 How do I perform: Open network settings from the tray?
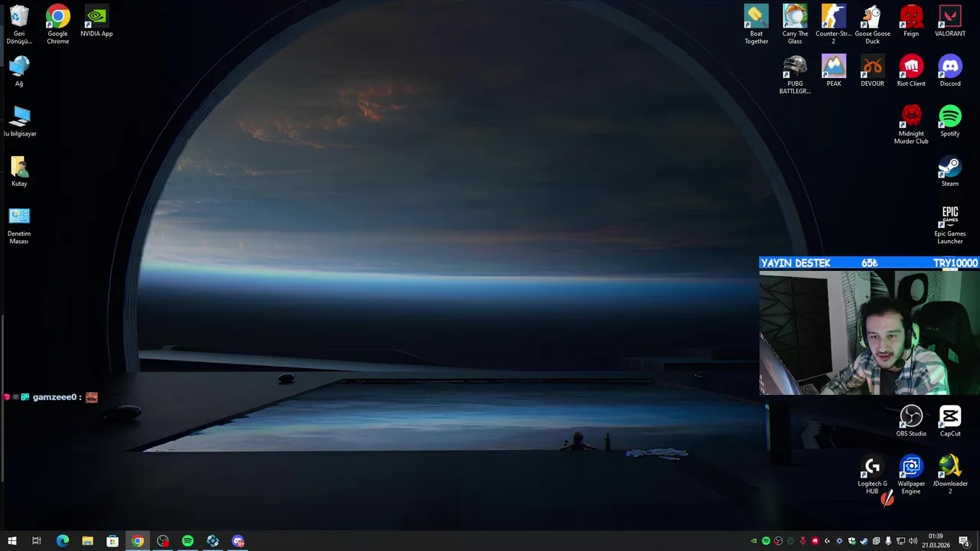900,541
